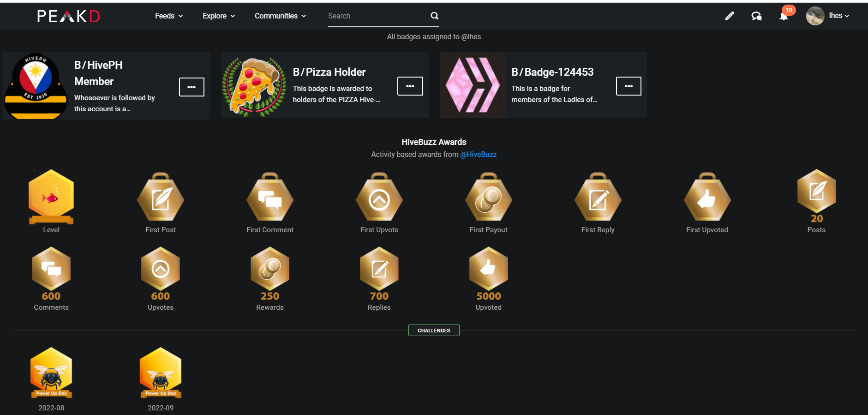Select the First Upvoted award badge

pos(707,198)
